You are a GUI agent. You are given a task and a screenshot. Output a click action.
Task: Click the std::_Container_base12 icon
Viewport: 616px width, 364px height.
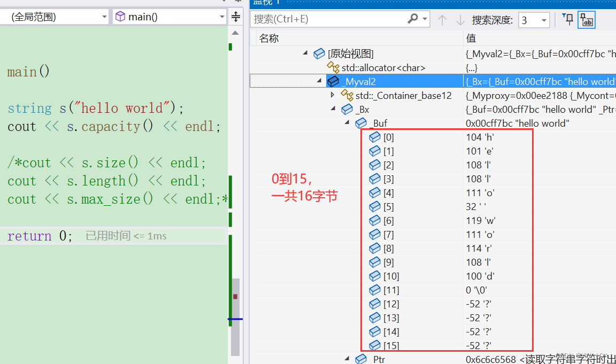(x=347, y=95)
